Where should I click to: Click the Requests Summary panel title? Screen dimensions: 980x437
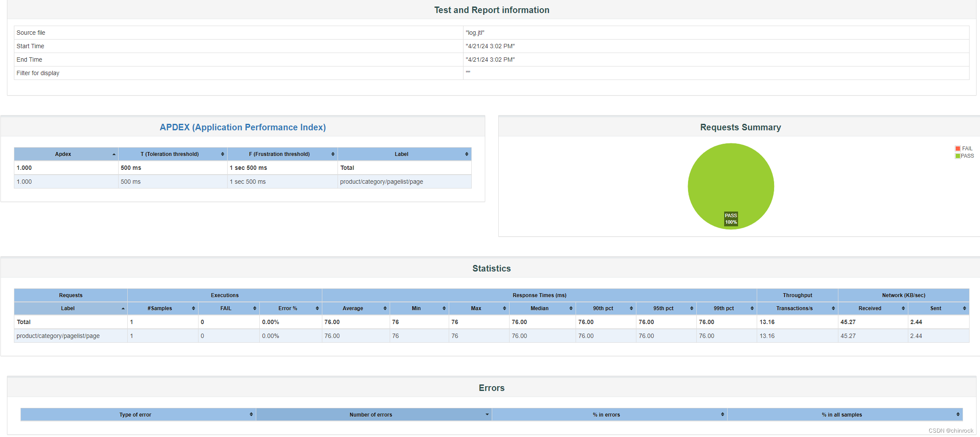point(741,127)
